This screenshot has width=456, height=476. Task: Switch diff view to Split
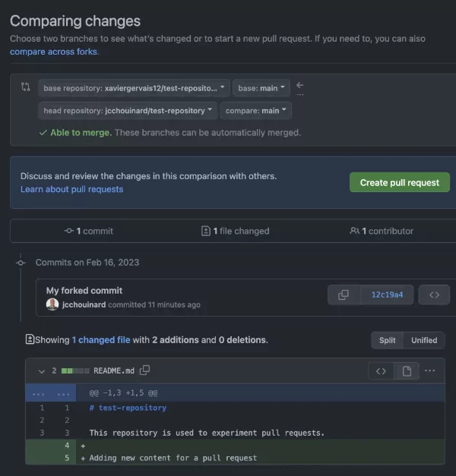tap(388, 340)
